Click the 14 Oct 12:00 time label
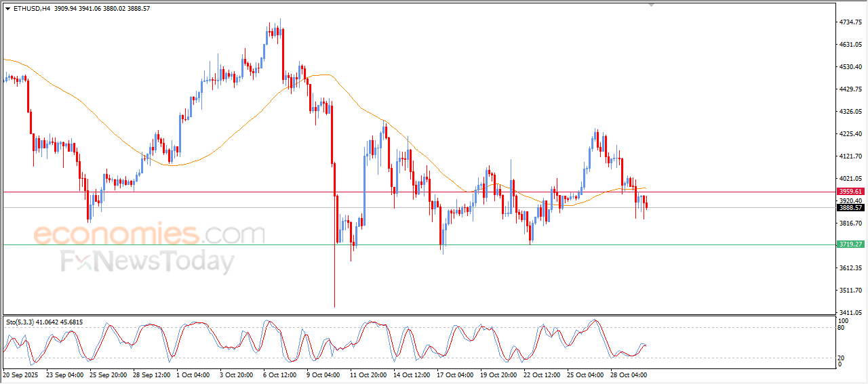This screenshot has height=384, width=868. (412, 374)
